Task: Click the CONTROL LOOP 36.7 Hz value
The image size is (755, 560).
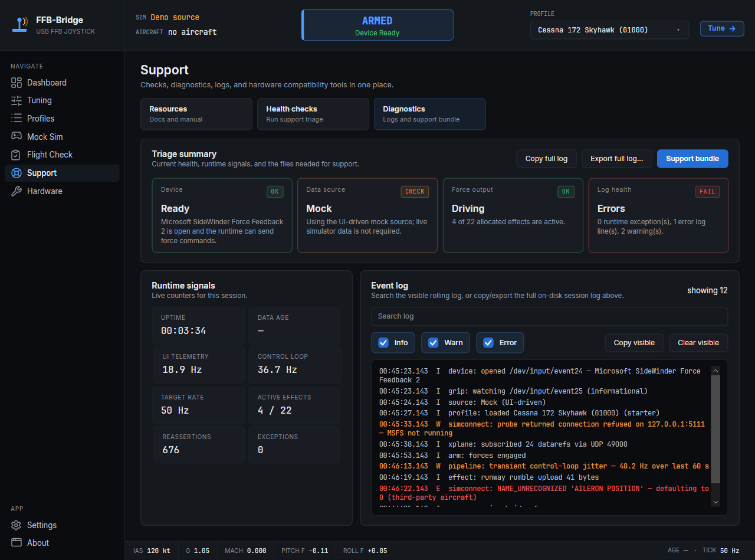Action: coord(277,369)
